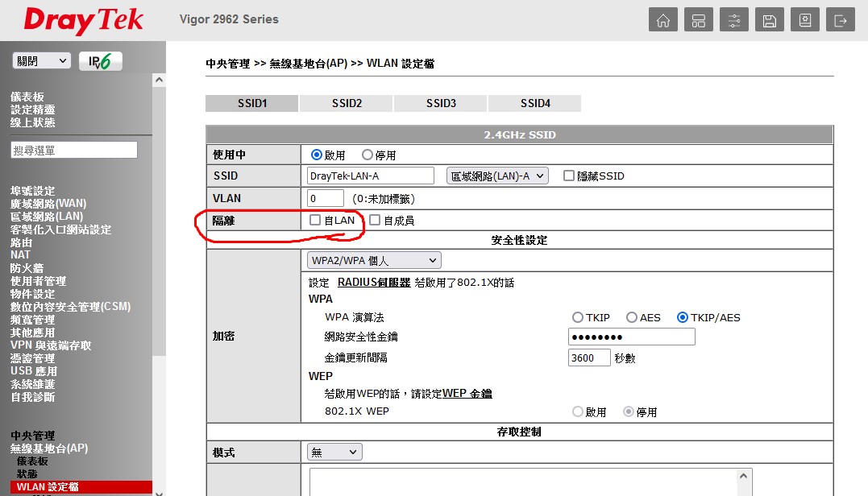Click the WEP 金鑰 link
Image resolution: width=868 pixels, height=496 pixels.
tap(467, 394)
